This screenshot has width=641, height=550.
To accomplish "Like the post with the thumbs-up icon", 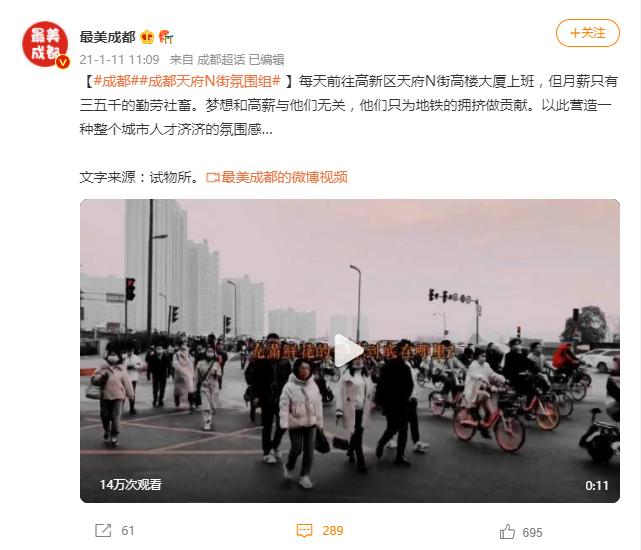I will click(x=507, y=532).
